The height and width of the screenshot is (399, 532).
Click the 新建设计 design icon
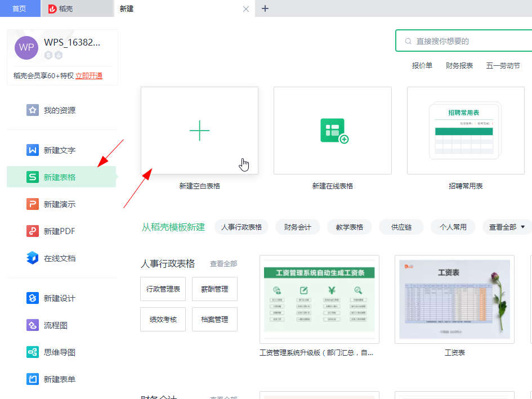(x=33, y=298)
